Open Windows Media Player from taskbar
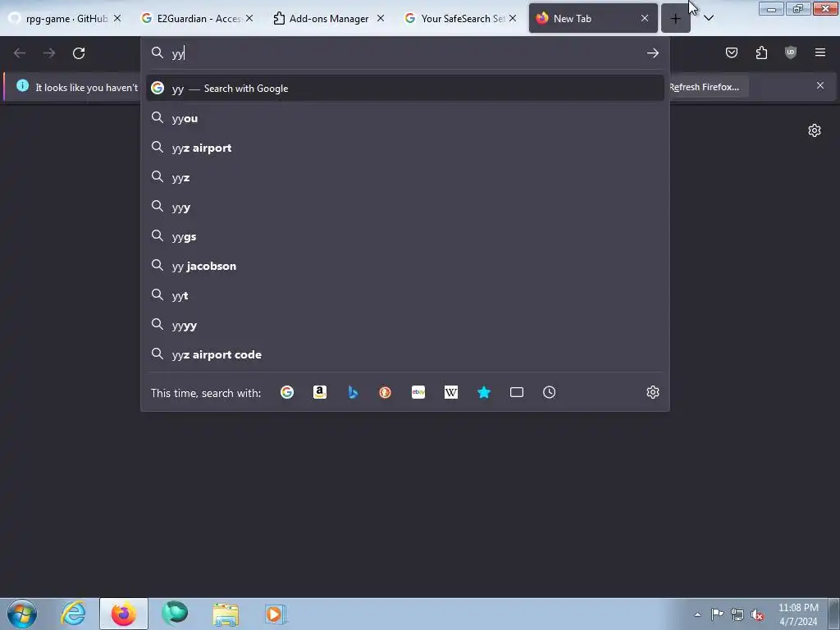 pyautogui.click(x=276, y=614)
